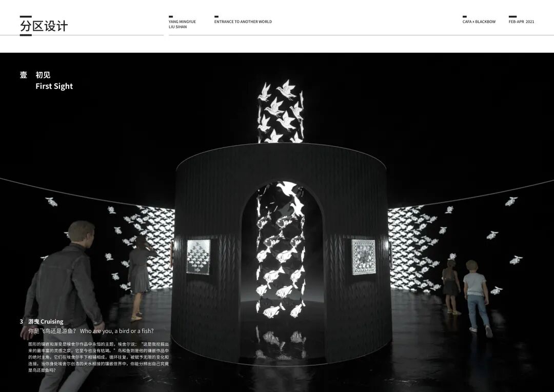Click the "First Sight" subtitle

(x=54, y=86)
